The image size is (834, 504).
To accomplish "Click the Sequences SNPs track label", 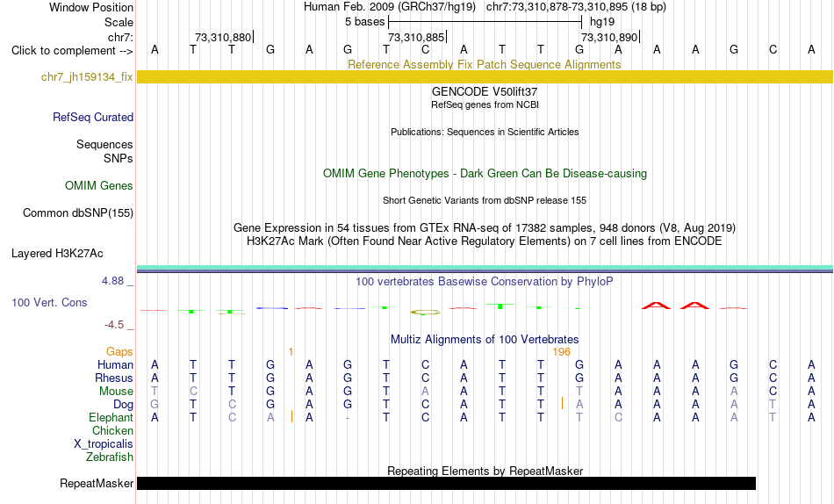I will [104, 152].
